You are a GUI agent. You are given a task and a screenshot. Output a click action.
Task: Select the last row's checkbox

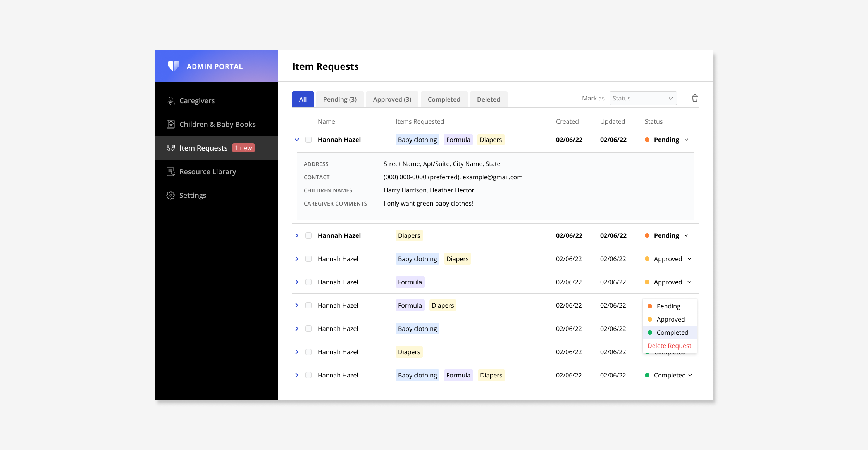[308, 375]
